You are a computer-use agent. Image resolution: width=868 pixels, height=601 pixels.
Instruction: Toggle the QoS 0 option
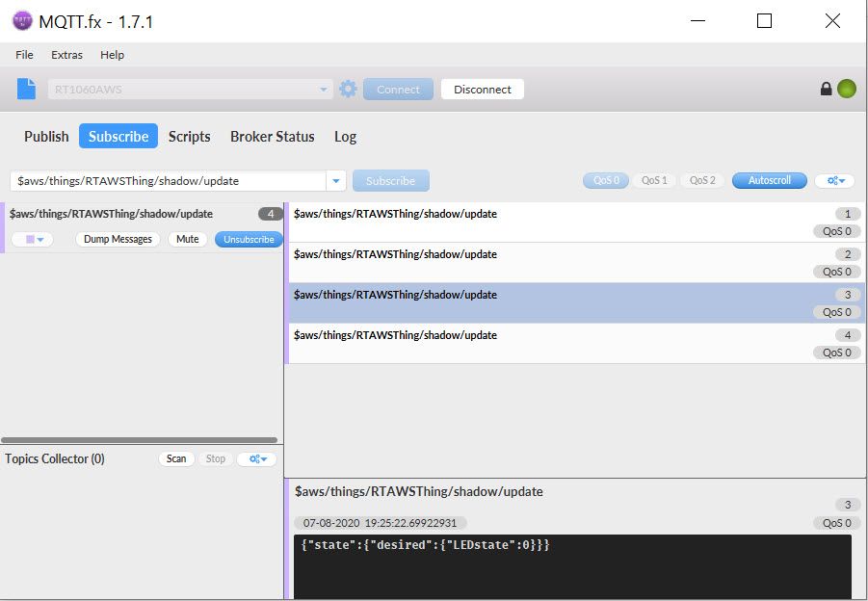(606, 180)
